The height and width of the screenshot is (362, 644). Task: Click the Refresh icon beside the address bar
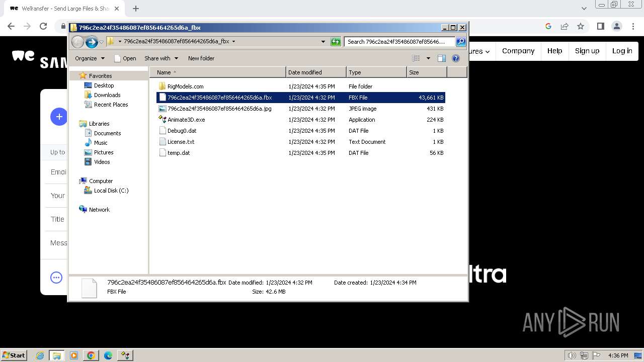pos(336,42)
